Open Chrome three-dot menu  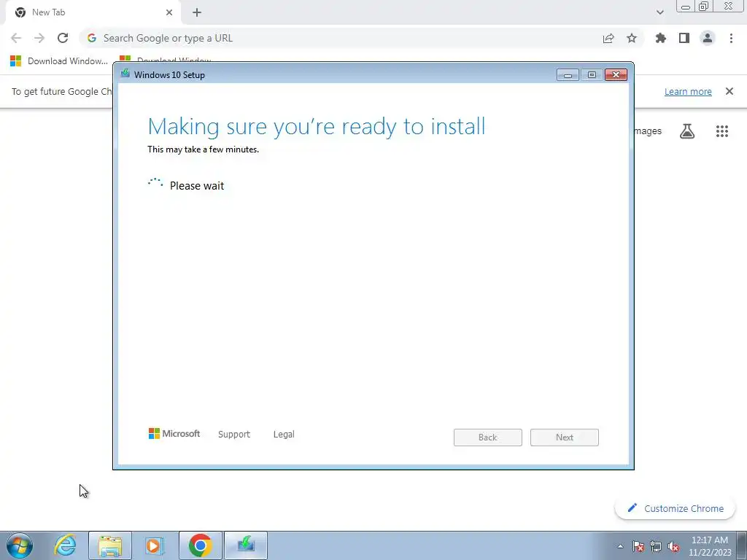(731, 38)
